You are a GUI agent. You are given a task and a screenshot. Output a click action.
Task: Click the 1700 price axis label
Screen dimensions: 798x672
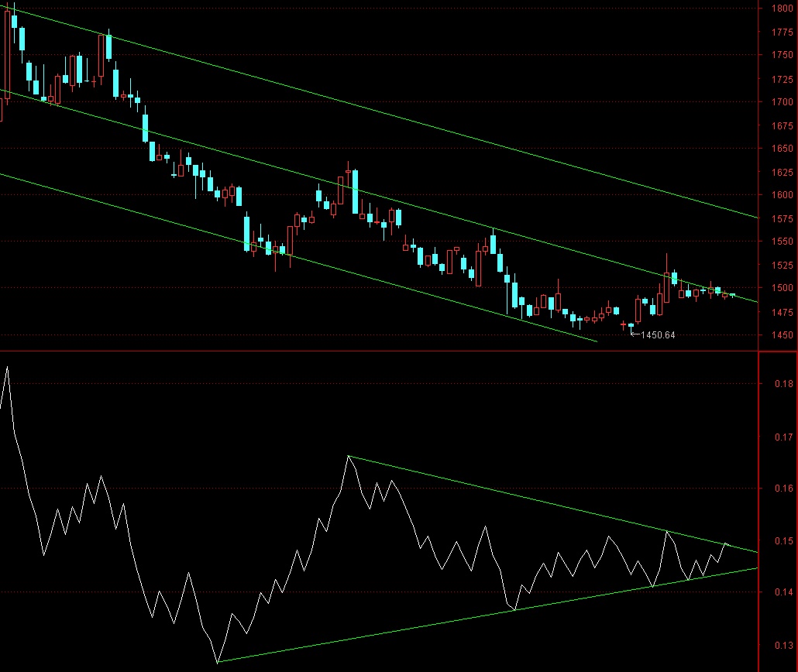[783, 101]
